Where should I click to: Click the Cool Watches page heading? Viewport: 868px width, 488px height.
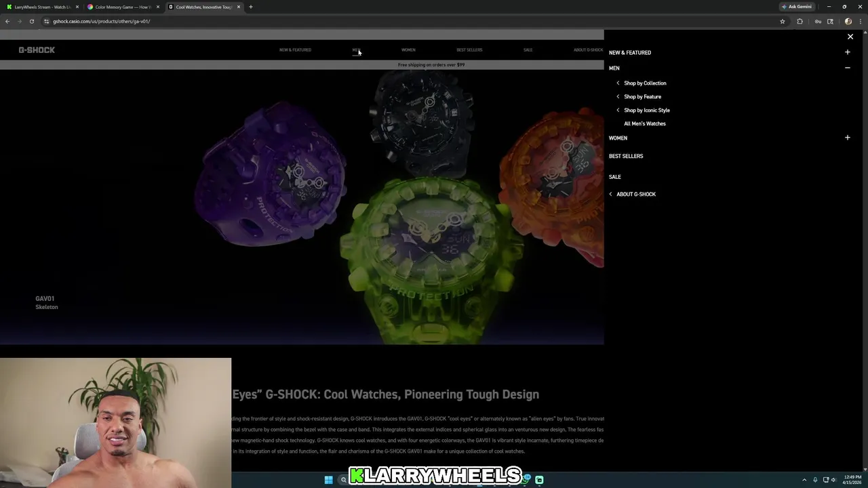[x=386, y=394]
